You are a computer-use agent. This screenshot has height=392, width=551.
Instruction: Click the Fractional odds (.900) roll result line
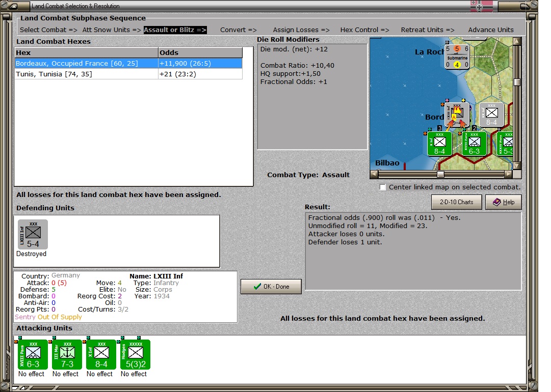tap(384, 217)
